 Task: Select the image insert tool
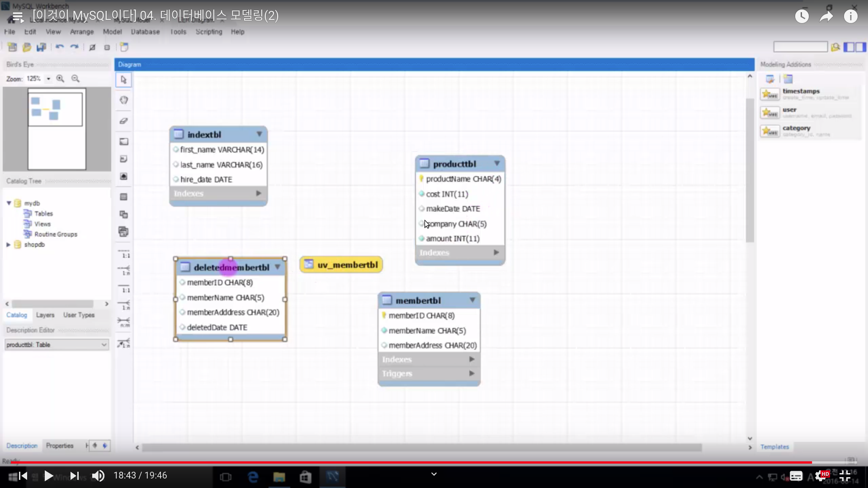tap(123, 176)
